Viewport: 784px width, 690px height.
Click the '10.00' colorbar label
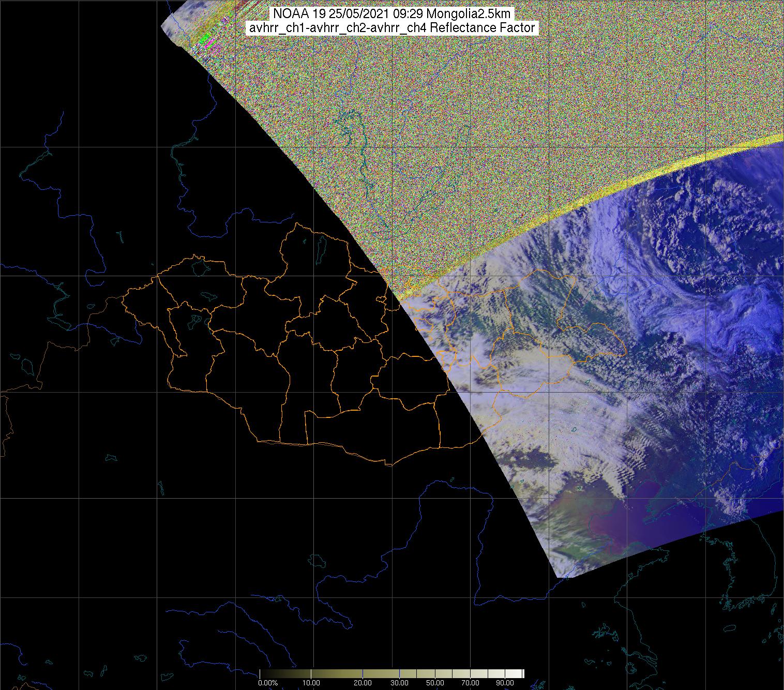[x=312, y=683]
